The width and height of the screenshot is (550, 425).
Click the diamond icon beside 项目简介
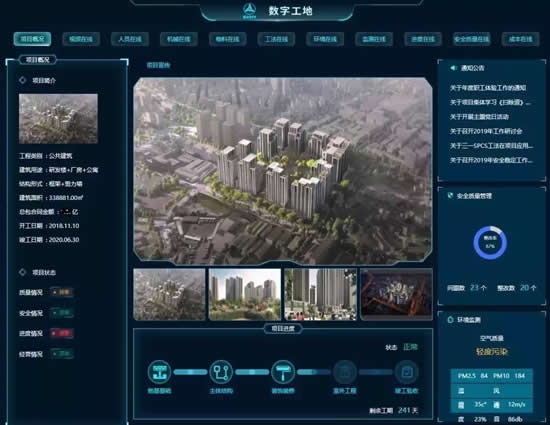[22, 80]
